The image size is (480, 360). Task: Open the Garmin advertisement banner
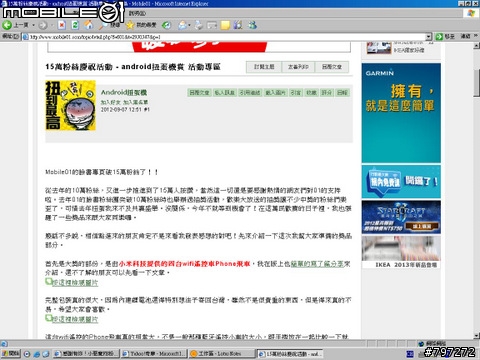click(x=401, y=113)
